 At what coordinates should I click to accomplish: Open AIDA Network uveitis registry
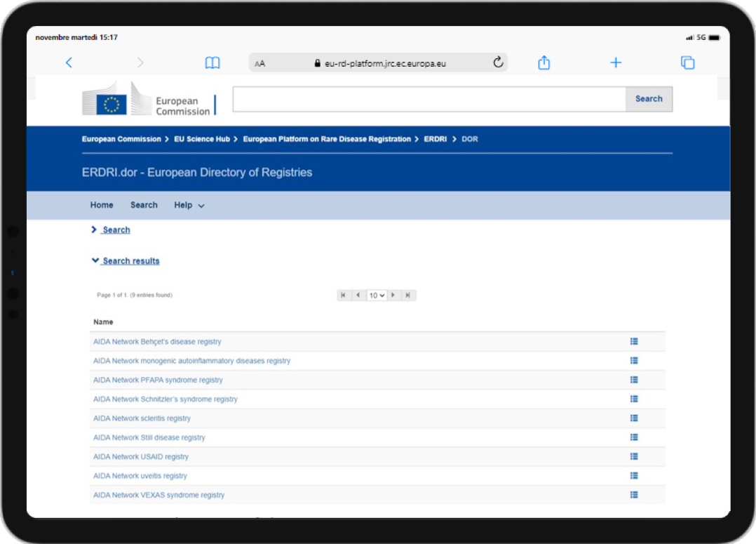[x=140, y=475]
